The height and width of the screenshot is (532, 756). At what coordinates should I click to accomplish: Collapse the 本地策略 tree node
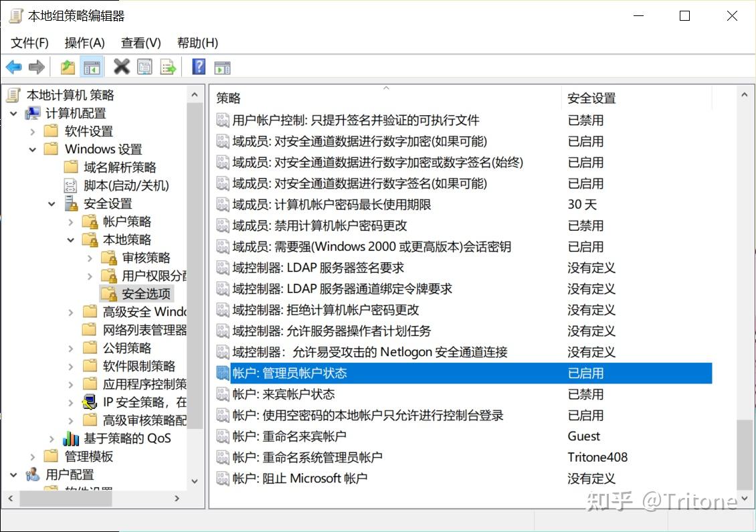click(70, 240)
